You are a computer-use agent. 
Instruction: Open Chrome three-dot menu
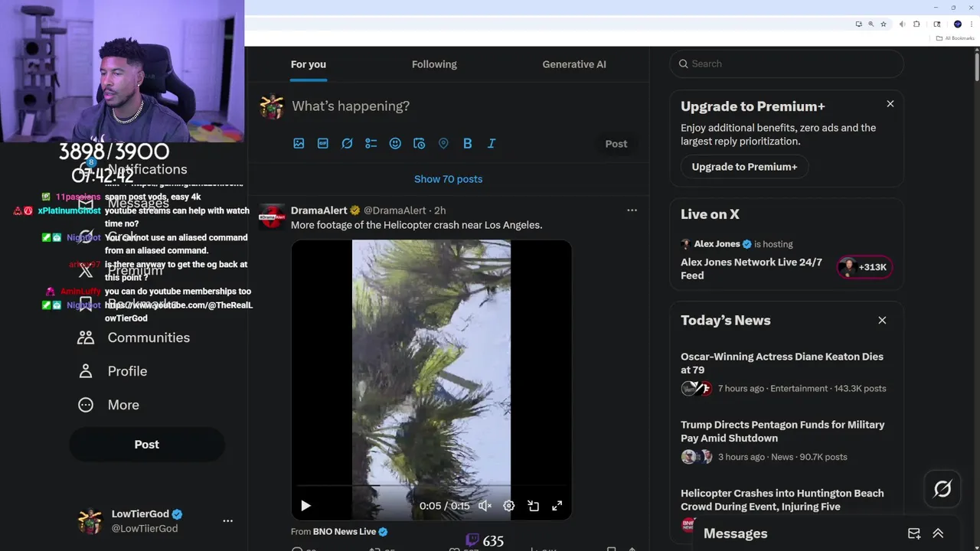(971, 24)
